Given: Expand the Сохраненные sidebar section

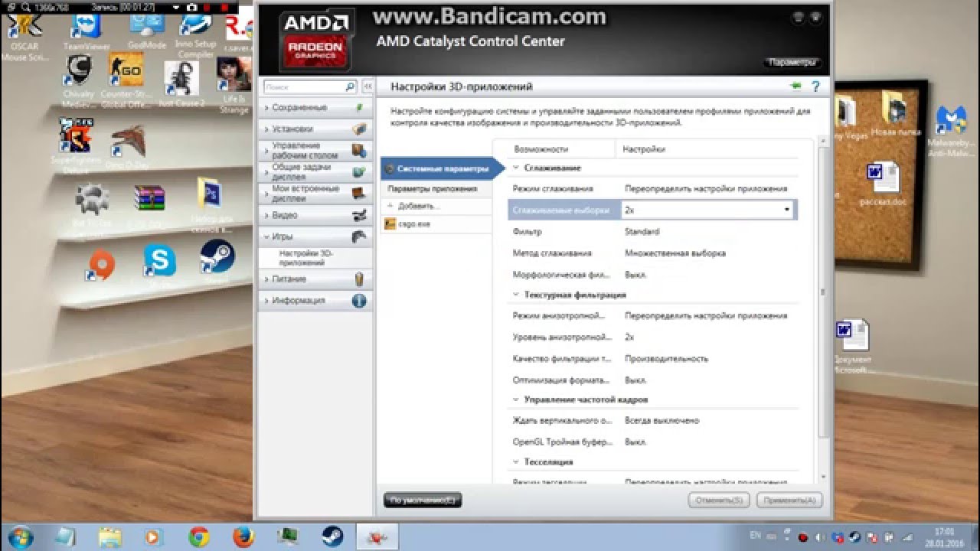Looking at the screenshot, I should (315, 108).
